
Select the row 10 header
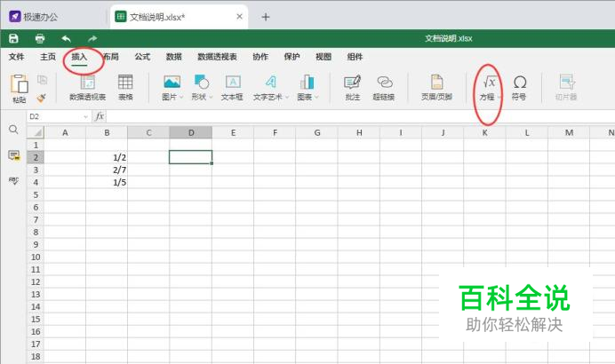point(36,257)
